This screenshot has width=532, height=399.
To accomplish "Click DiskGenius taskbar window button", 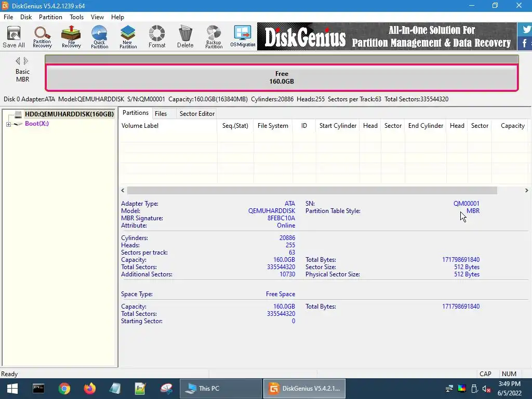I will click(304, 389).
